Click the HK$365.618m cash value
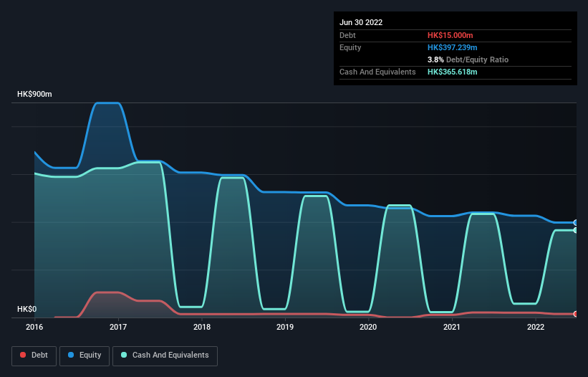Screen dimensions: 588x377 click(x=453, y=72)
